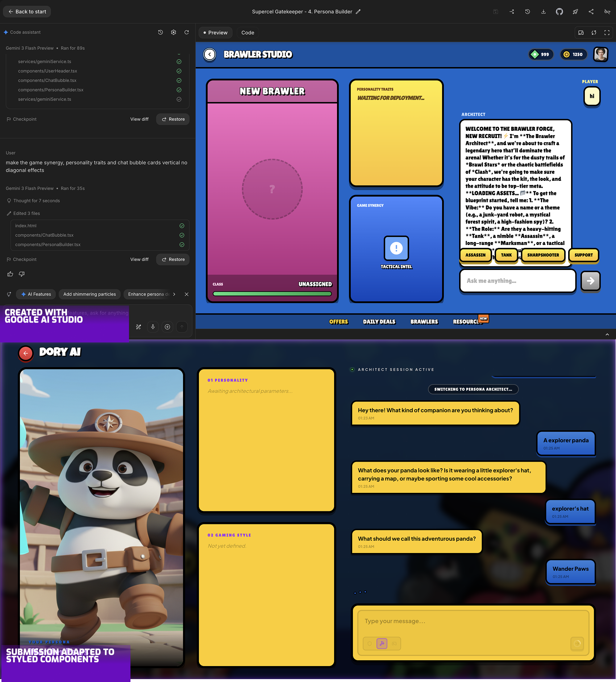Open the player avatar in Brawler Studio
Image resolution: width=616 pixels, height=682 pixels.
point(601,54)
